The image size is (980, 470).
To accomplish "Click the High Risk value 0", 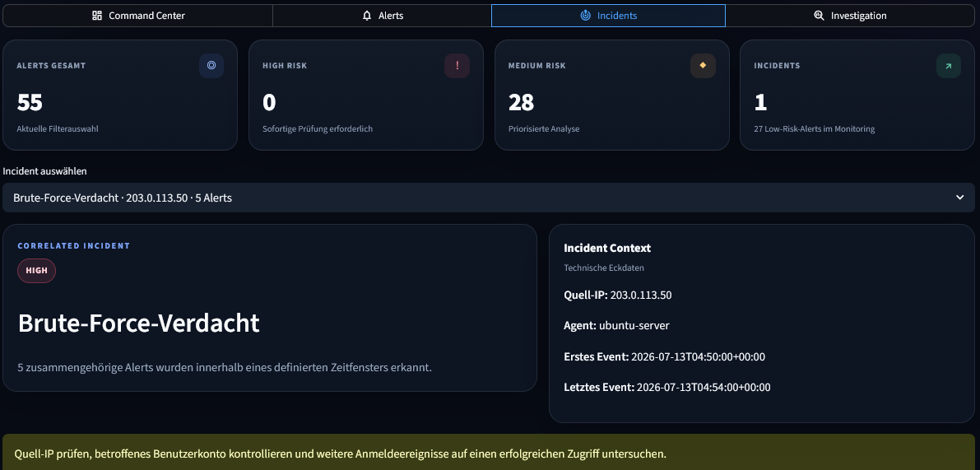I will tap(269, 102).
